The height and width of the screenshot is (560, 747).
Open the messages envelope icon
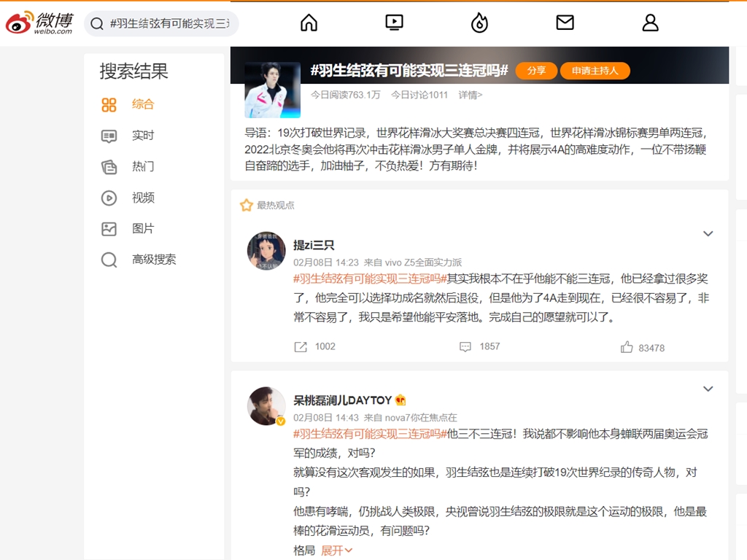(x=565, y=23)
